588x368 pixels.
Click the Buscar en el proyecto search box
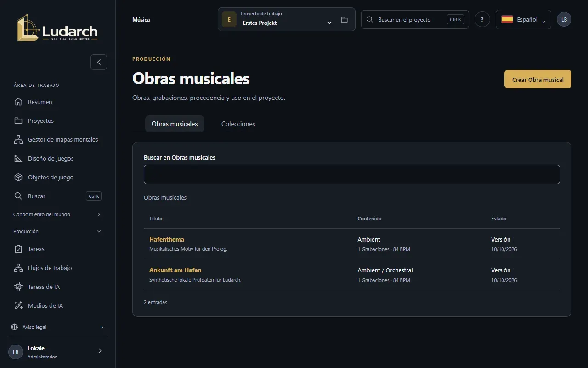(415, 19)
